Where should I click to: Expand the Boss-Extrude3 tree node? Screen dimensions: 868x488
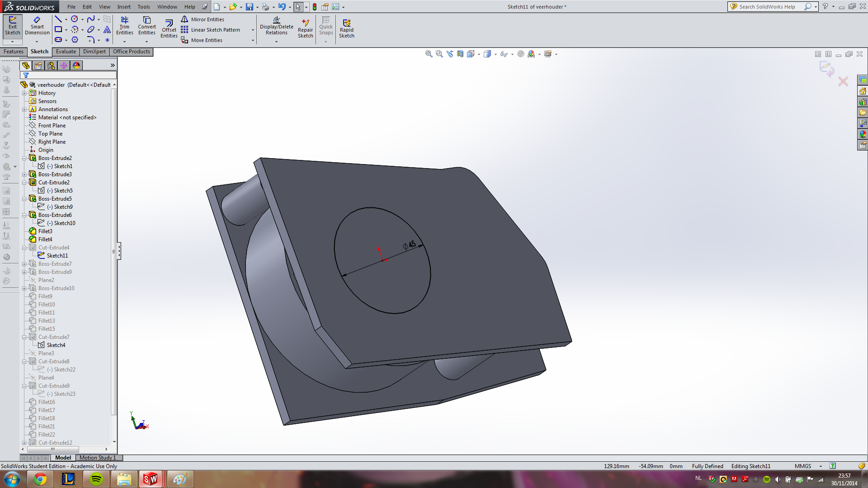(24, 174)
